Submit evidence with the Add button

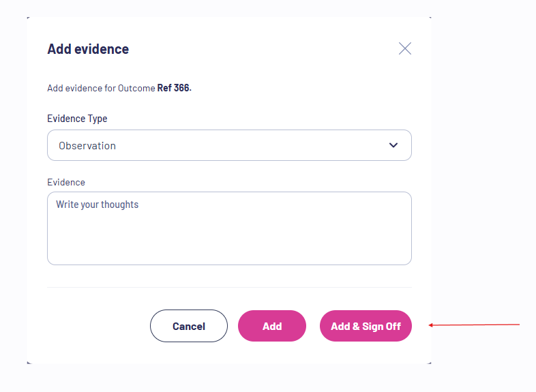272,326
